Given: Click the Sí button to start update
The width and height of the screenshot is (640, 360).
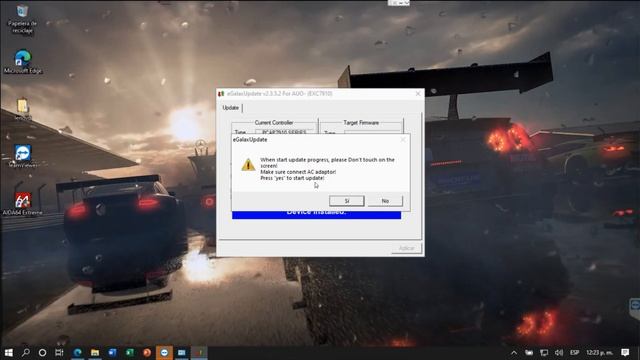Looking at the screenshot, I should tap(347, 201).
